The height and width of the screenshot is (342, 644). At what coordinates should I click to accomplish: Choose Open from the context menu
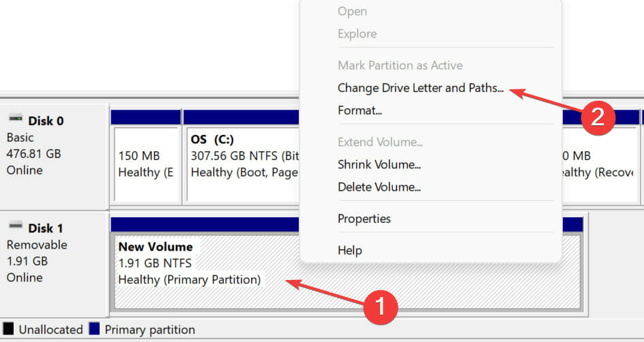(x=352, y=12)
